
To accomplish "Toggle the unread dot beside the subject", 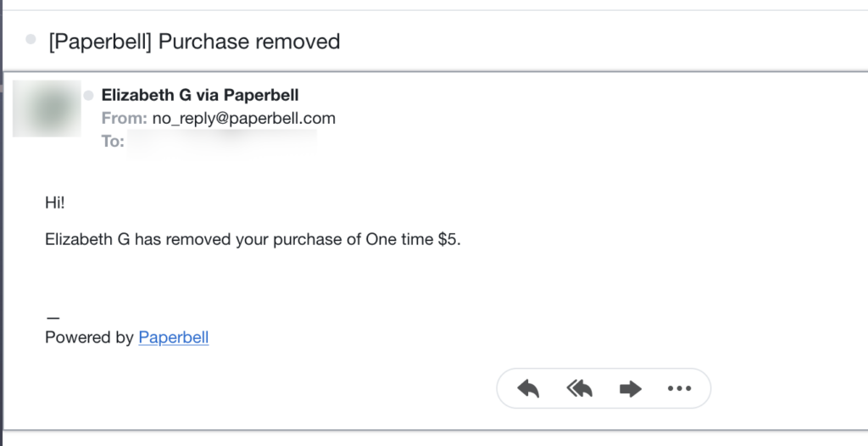I will tap(31, 40).
